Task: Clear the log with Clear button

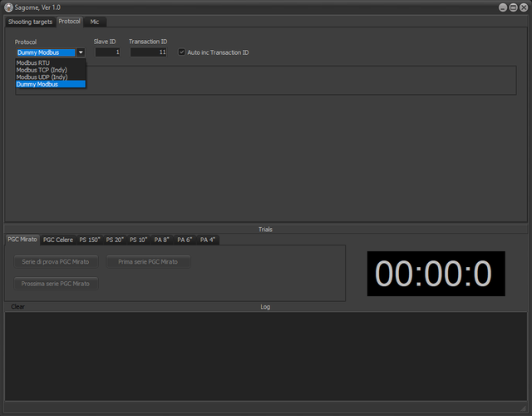Action: 17,307
